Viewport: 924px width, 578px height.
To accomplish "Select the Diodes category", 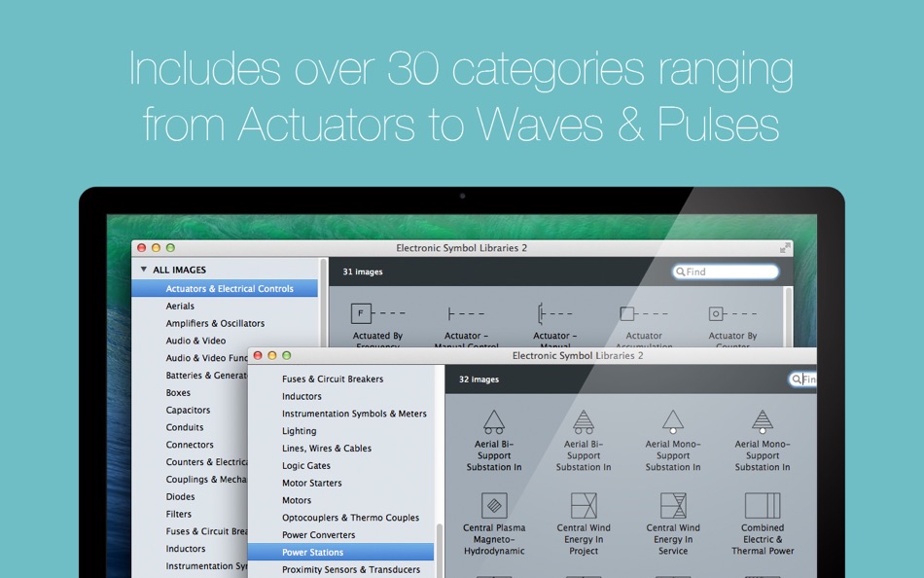I will tap(180, 496).
